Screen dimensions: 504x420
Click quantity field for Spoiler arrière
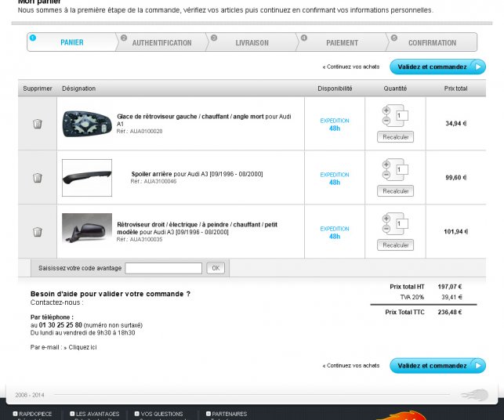point(402,169)
